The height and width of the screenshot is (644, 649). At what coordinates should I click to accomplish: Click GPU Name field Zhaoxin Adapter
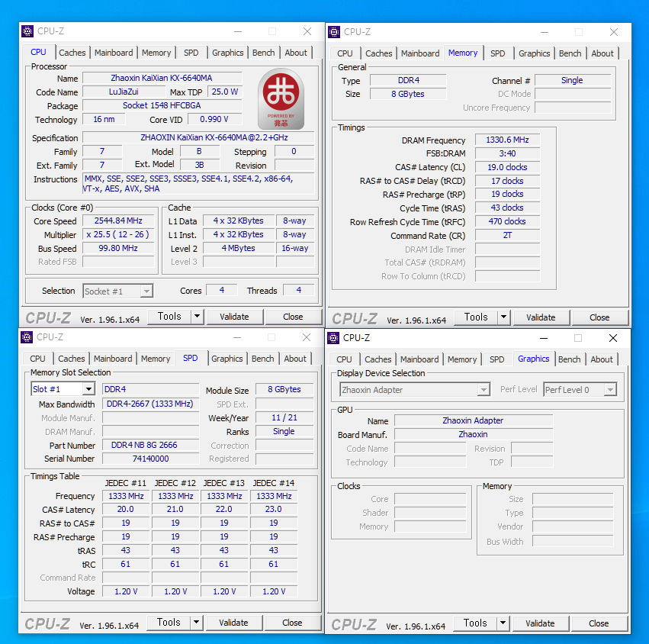click(x=474, y=420)
